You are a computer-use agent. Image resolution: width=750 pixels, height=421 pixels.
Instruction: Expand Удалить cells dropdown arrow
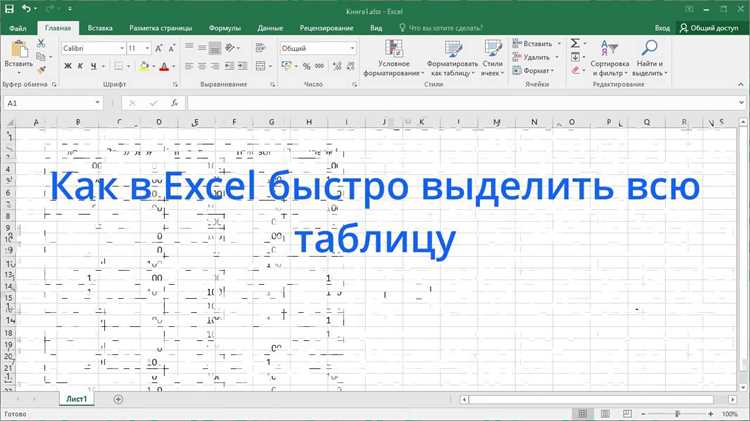pos(557,57)
